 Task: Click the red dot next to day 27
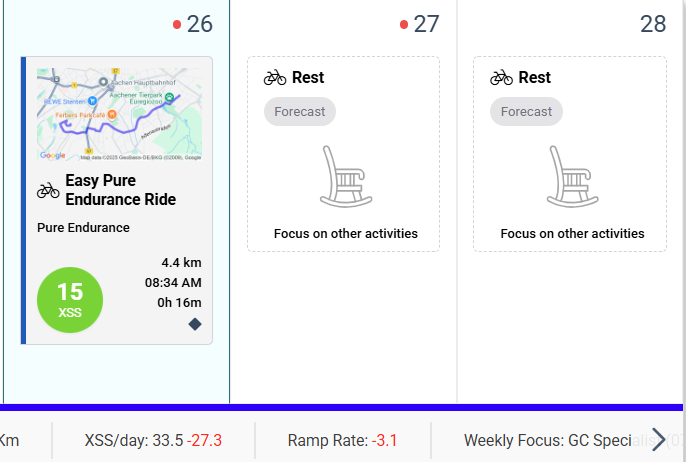click(404, 24)
